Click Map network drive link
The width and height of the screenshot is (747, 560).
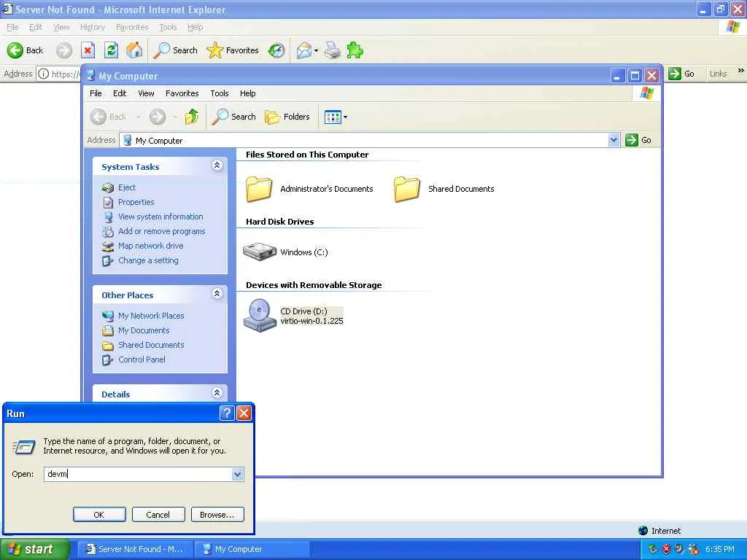tap(150, 246)
